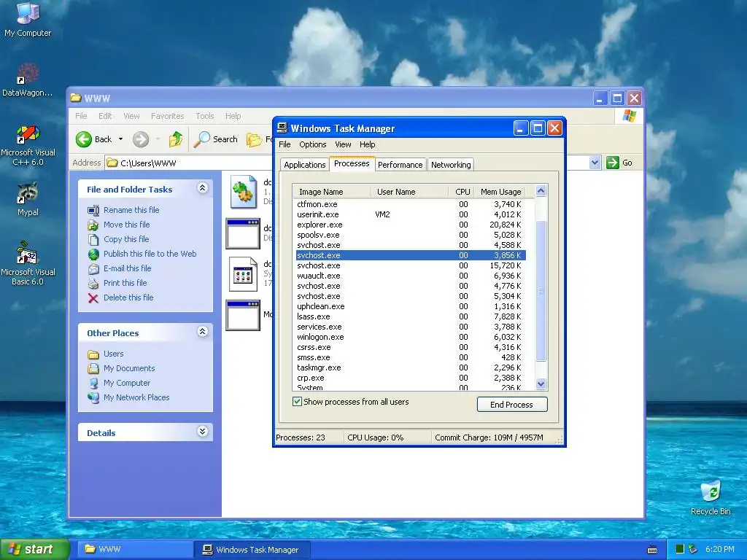Open the address bar dropdown arrow
The height and width of the screenshot is (560, 747).
[x=595, y=163]
